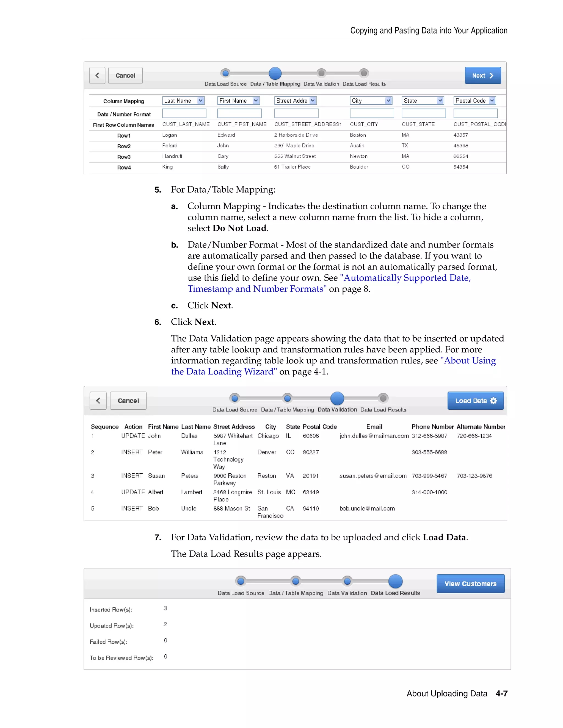The height and width of the screenshot is (728, 563).
Task: Click Data/Table Mapping active step circle in top wizard
Action: point(275,73)
